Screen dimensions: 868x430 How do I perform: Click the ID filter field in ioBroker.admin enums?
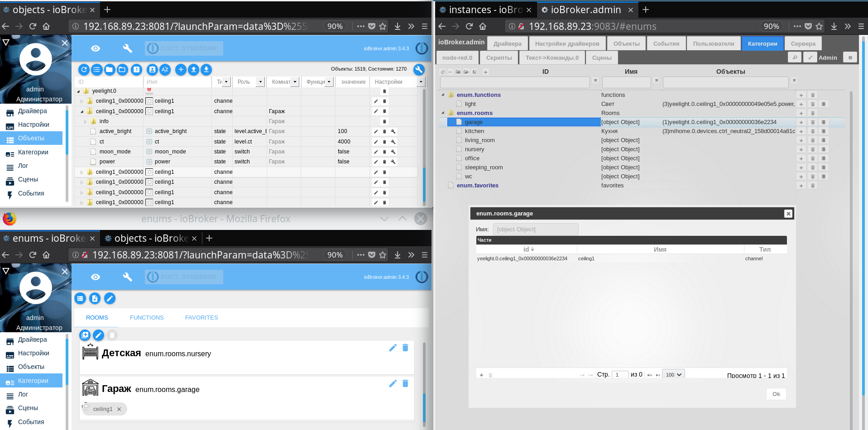[515, 82]
